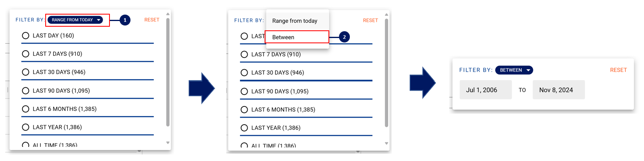Screen dimensions: 644x161
Task: Open the Jul 1, 2006 start date field
Action: [x=486, y=90]
